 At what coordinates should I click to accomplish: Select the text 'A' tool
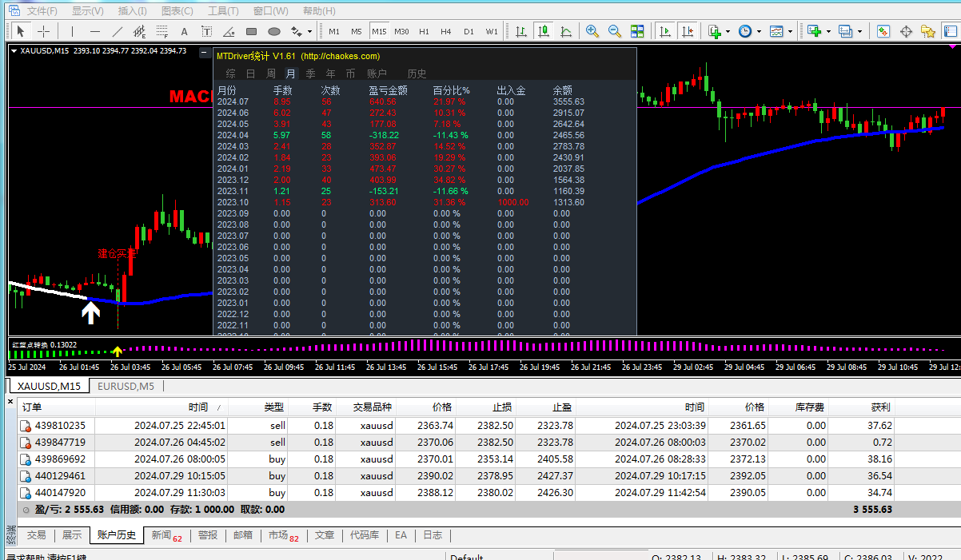[x=185, y=31]
